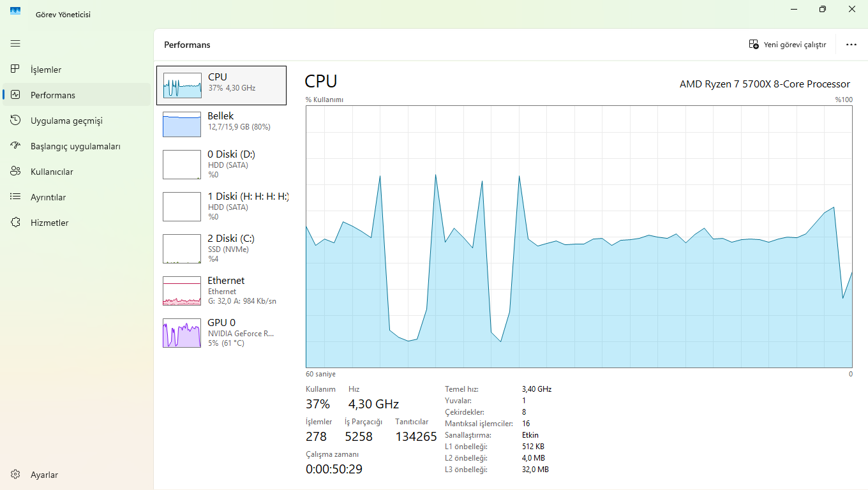Switch to the Ayrıntılar details page

[77, 197]
